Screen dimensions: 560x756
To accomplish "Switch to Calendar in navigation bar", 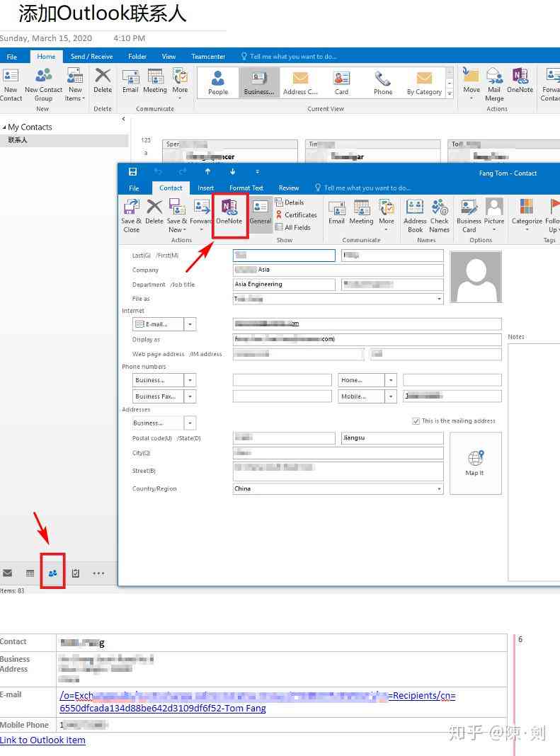I will [x=30, y=573].
